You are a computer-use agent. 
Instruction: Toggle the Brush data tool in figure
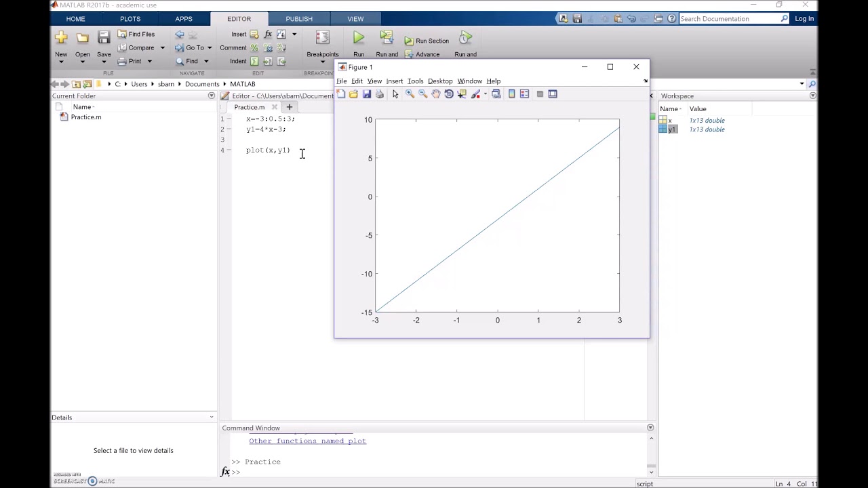click(x=475, y=94)
